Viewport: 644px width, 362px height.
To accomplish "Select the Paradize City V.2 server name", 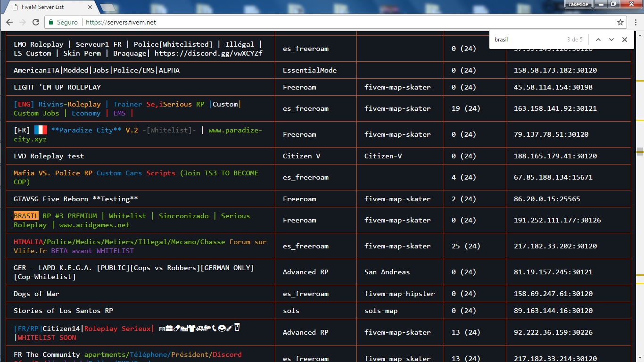I will [x=137, y=134].
